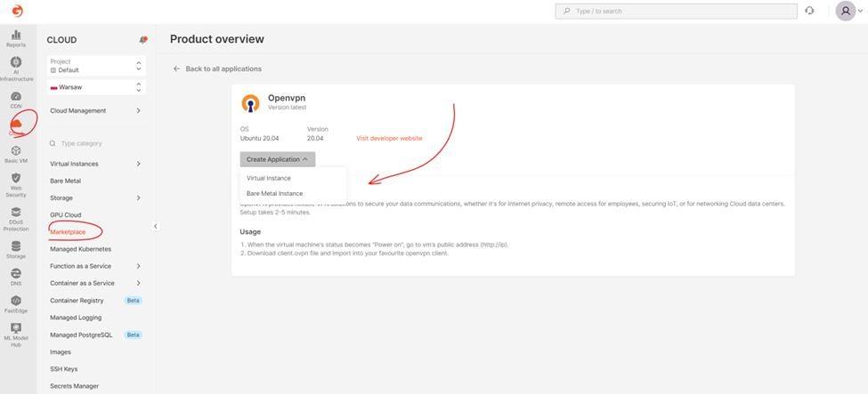This screenshot has width=868, height=394.
Task: Click the Openvpn logo
Action: (x=250, y=103)
